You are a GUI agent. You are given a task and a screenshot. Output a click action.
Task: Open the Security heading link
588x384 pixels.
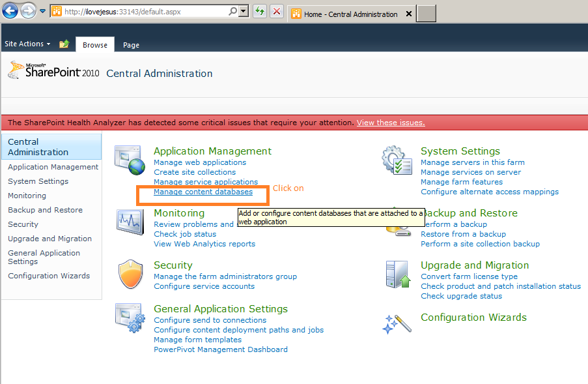[x=173, y=265]
